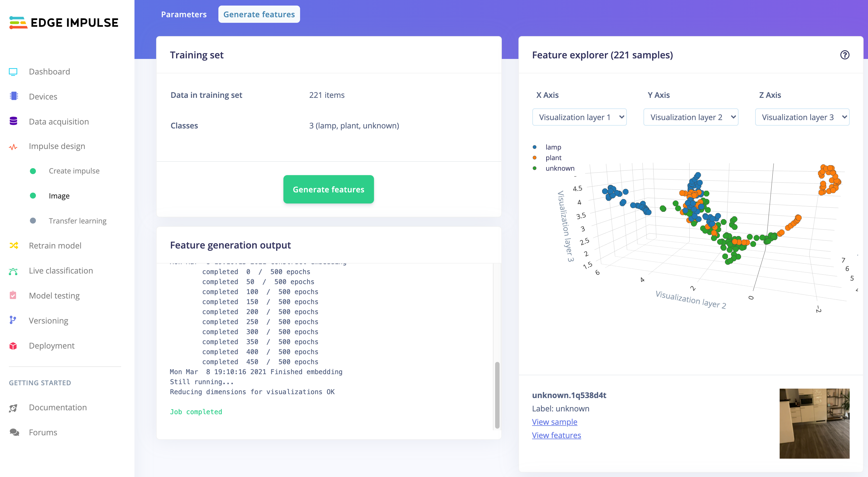Click the Deployment cube icon
This screenshot has width=868, height=477.
(x=13, y=346)
